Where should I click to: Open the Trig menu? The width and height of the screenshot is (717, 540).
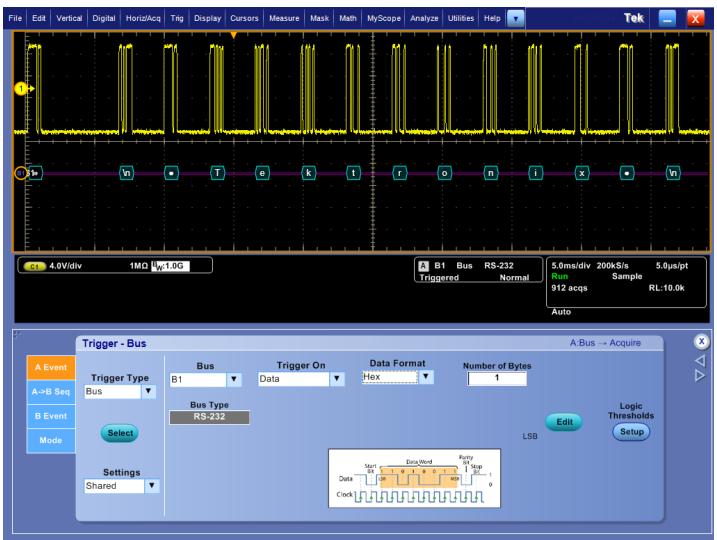[177, 18]
